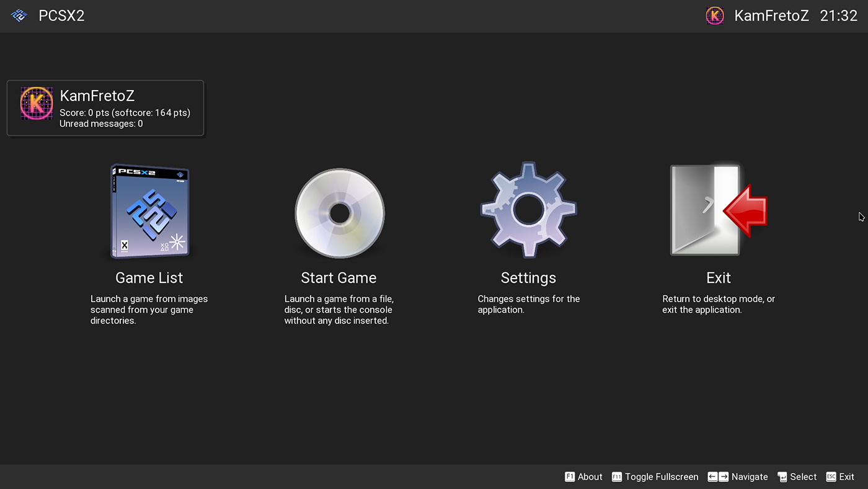Click the About label in footer

tap(590, 477)
